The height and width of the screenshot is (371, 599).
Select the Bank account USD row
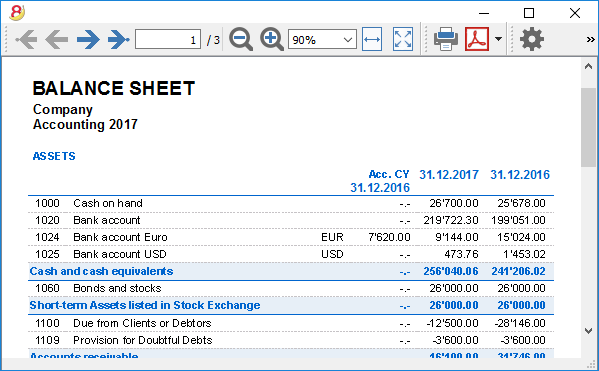pos(291,254)
